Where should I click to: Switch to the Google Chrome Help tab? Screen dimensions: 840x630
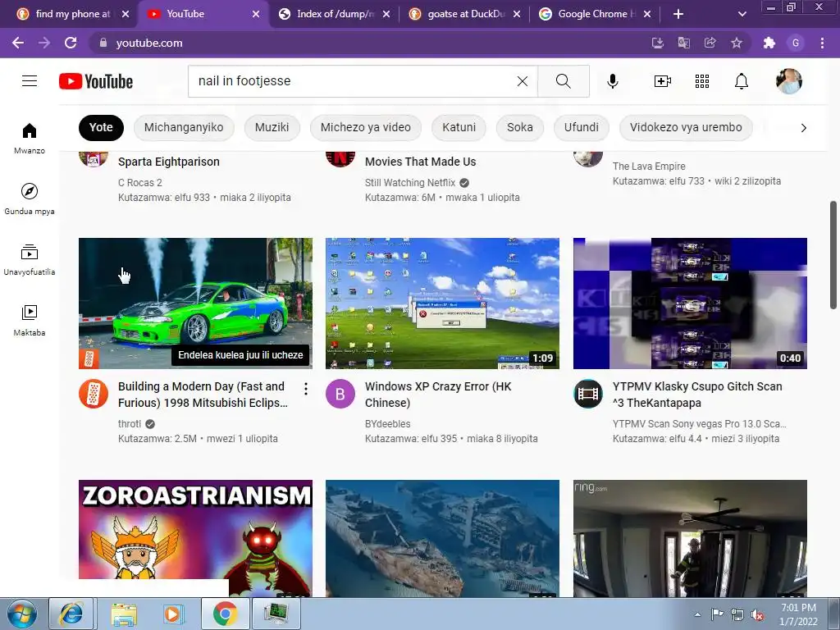[x=596, y=14]
